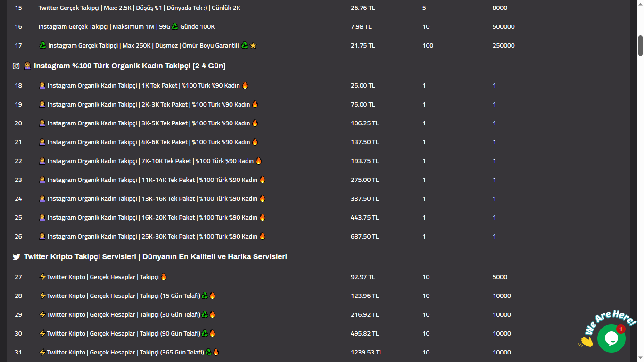Click the 1239.53 TL price

tap(367, 352)
